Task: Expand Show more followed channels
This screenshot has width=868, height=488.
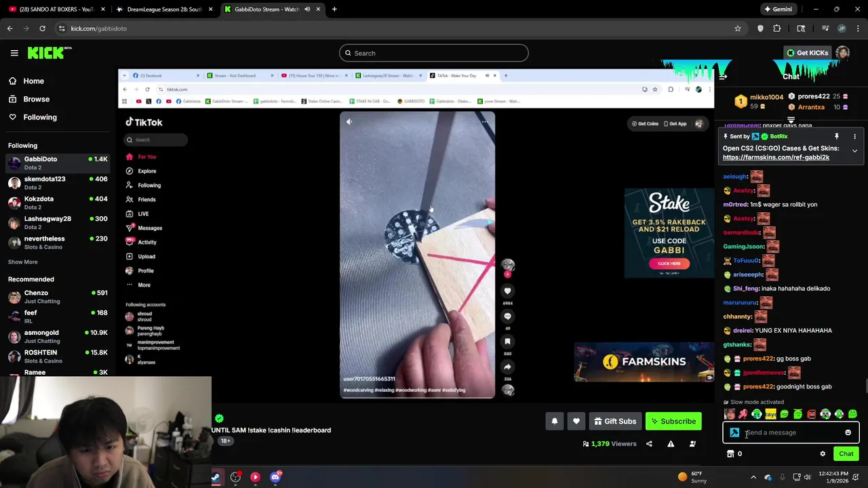Action: (23, 262)
